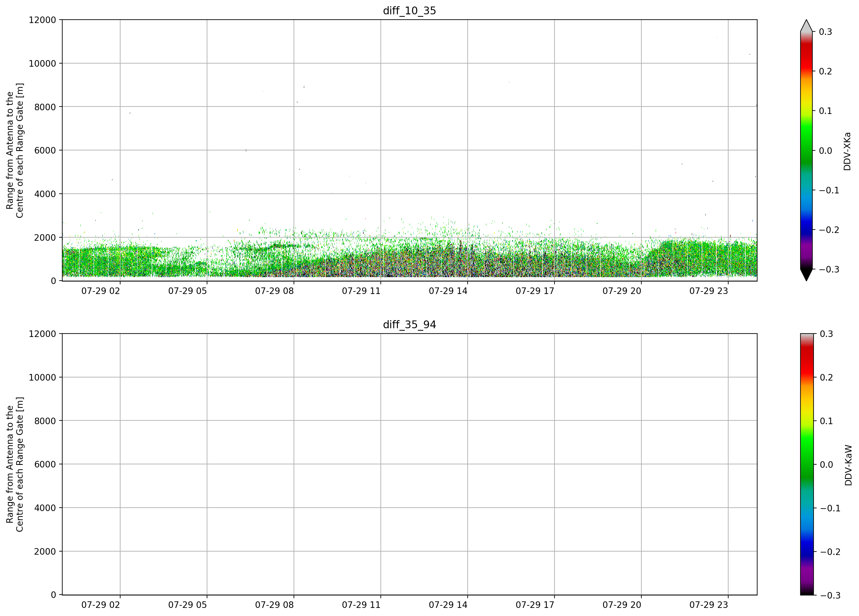
Task: Click '07-29 23' x-tick under diff_35_94 plot
Action: point(709,605)
